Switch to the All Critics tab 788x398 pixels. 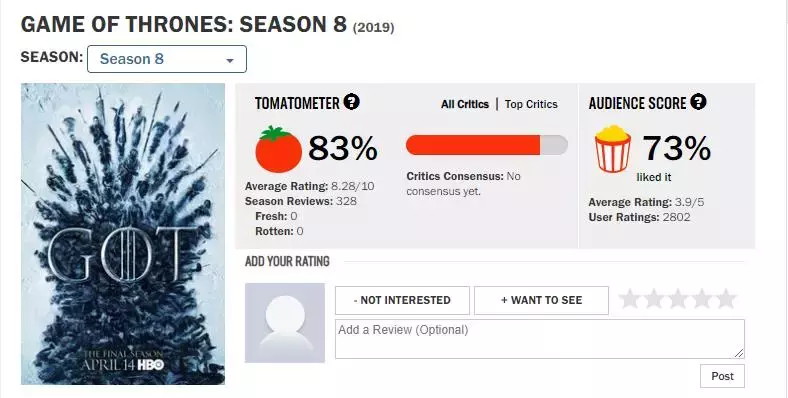465,104
